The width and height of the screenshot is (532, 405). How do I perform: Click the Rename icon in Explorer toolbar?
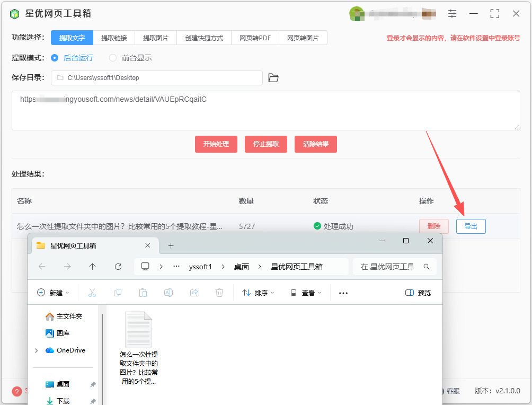(x=169, y=293)
